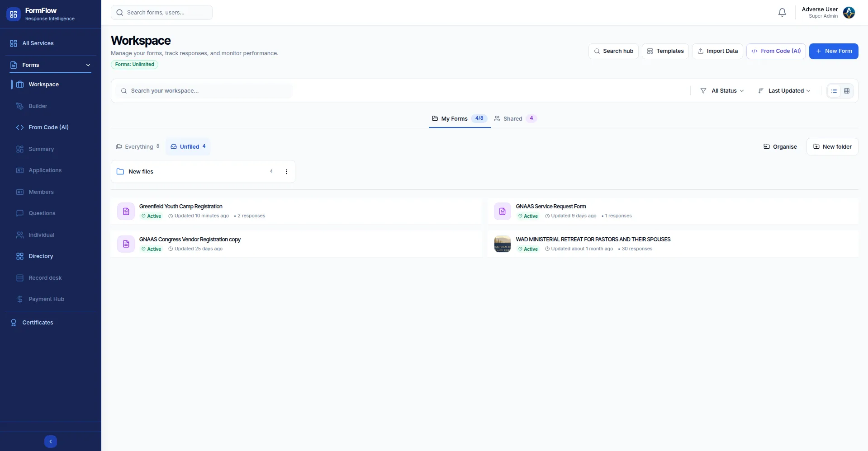The image size is (868, 451).
Task: Show Everything filter
Action: coord(138,147)
